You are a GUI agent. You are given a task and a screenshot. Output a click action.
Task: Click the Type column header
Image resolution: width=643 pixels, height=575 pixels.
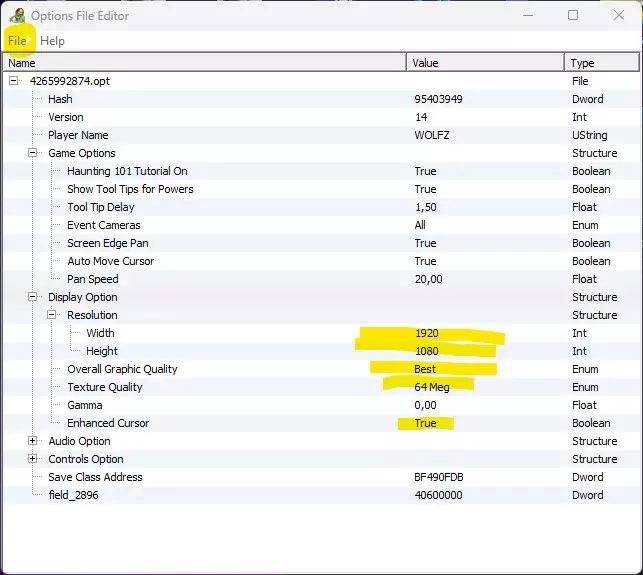602,63
